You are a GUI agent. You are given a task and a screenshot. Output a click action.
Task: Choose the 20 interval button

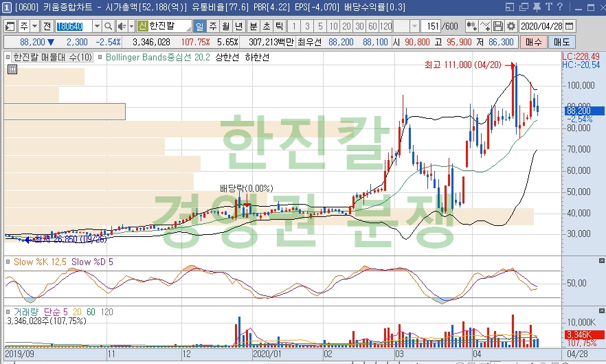pos(347,26)
